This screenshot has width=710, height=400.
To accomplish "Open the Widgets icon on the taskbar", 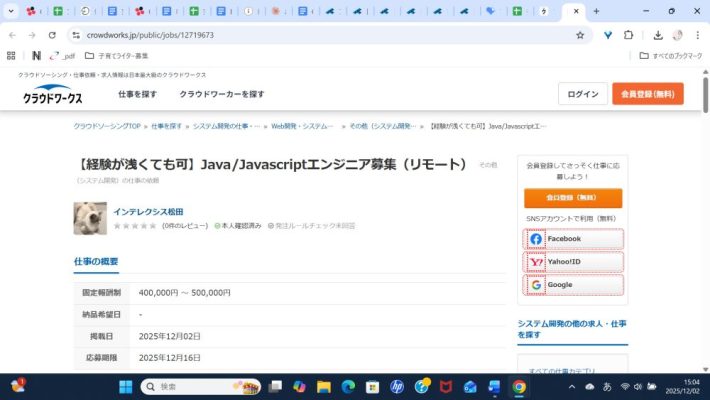I will click(x=18, y=386).
